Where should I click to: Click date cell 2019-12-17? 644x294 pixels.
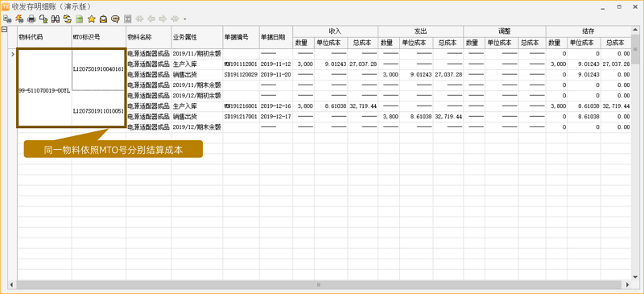[x=276, y=116]
